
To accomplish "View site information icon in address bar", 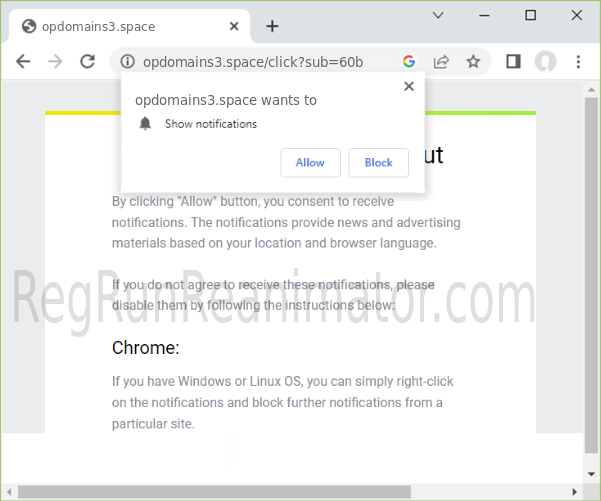I will [127, 62].
